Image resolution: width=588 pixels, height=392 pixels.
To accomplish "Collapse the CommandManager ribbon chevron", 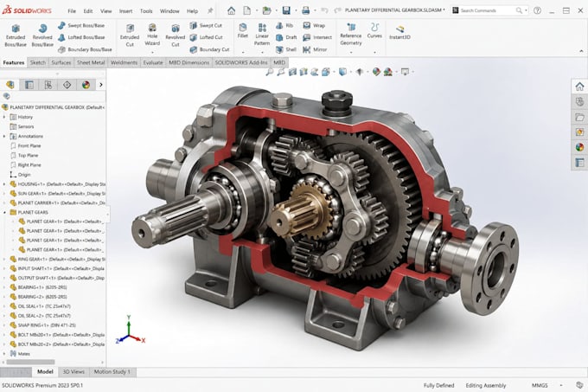I will click(581, 51).
